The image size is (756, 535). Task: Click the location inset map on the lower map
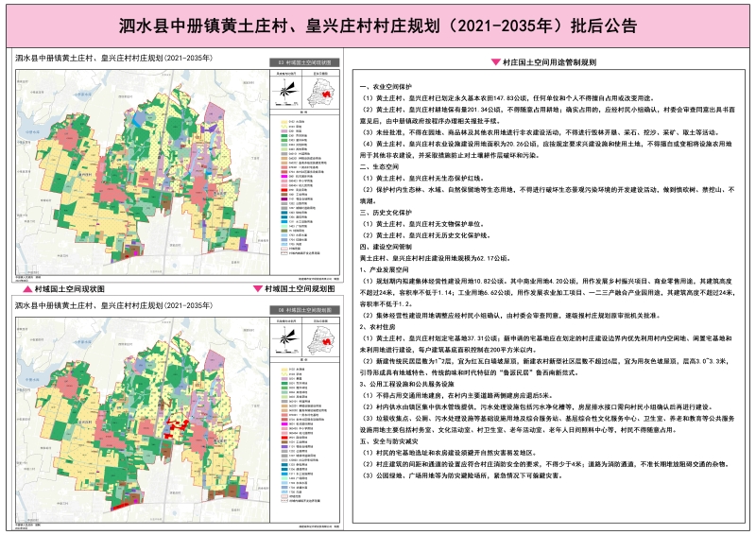tap(325, 338)
